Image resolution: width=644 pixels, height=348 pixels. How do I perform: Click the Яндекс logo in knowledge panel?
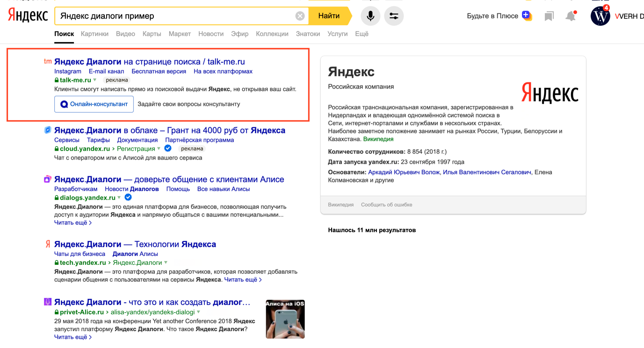click(550, 93)
